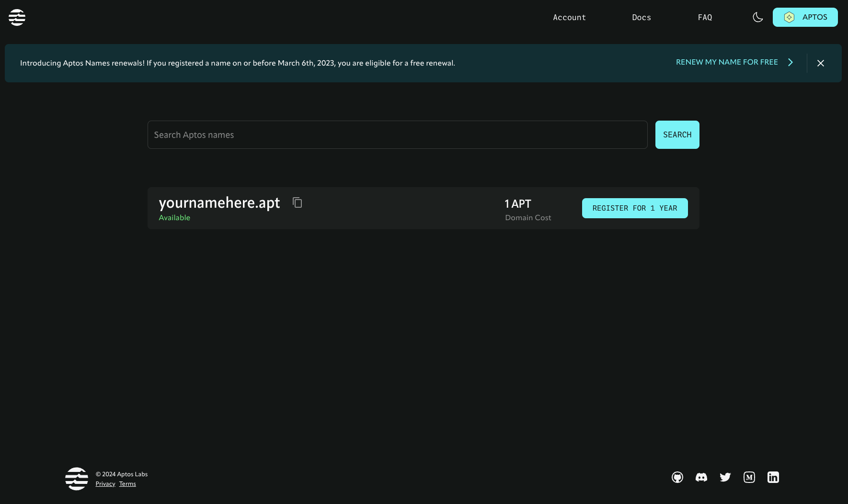This screenshot has height=504, width=848.
Task: Click the Aptos logo in the header
Action: 17,17
